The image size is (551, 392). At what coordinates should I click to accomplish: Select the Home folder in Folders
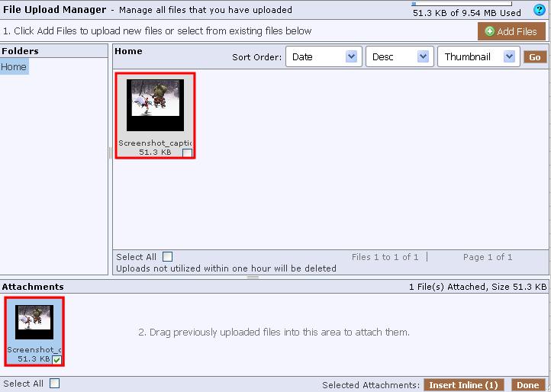[14, 67]
